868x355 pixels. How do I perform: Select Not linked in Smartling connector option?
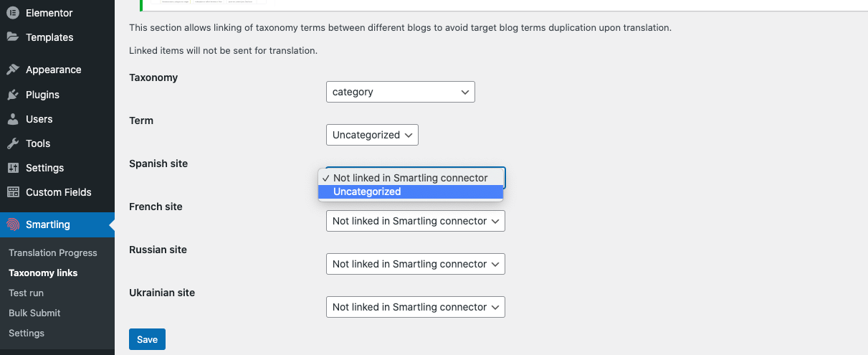(x=411, y=178)
